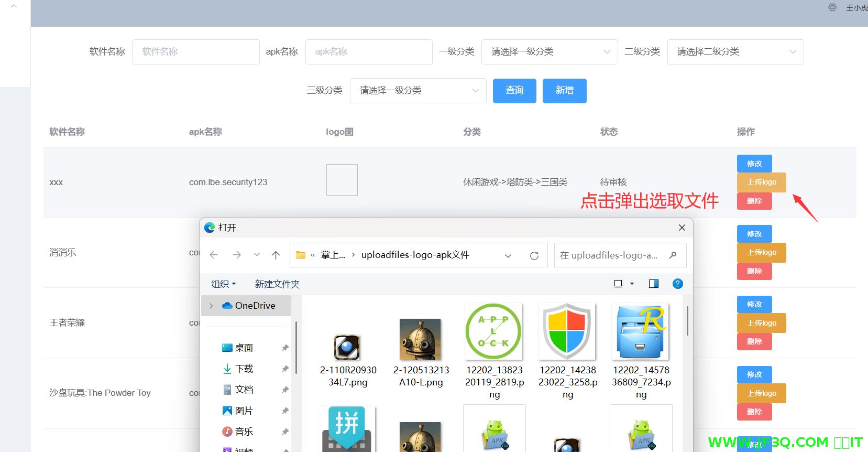Expand the address bar history dropdown arrow
868x452 pixels.
click(x=508, y=255)
